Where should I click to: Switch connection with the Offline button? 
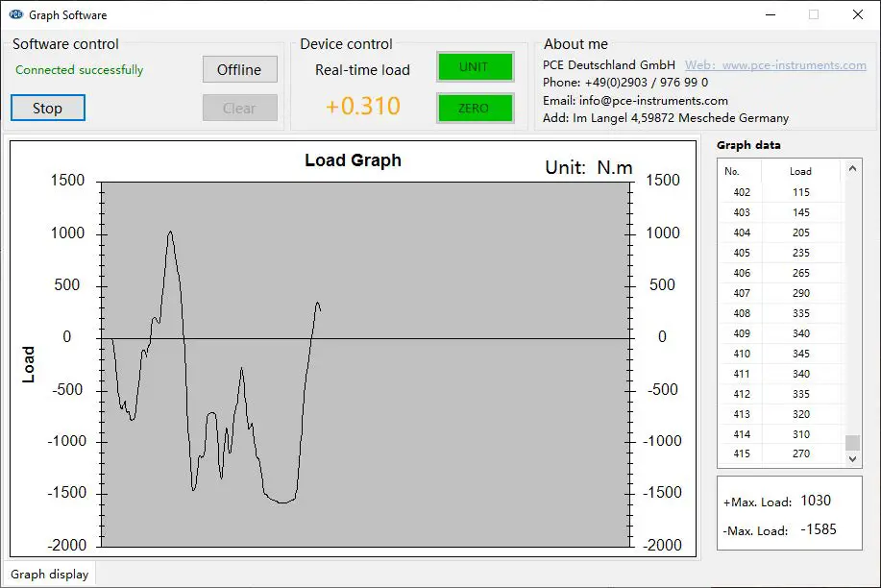pyautogui.click(x=240, y=69)
